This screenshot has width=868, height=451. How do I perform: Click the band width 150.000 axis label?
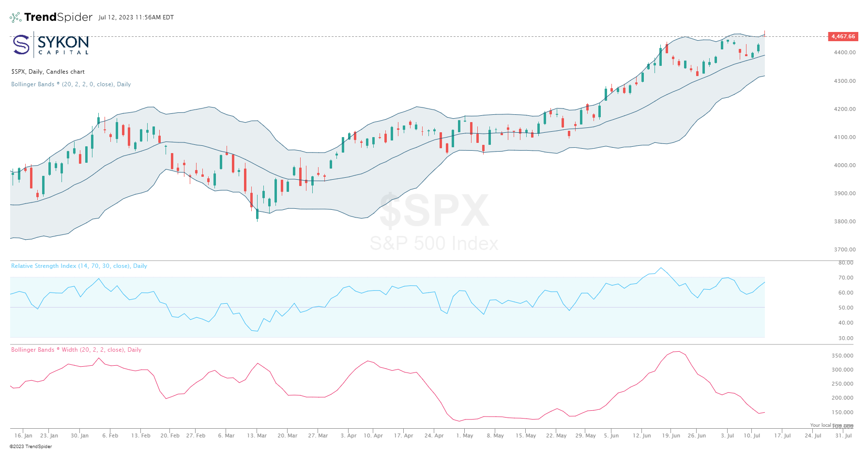[842, 412]
